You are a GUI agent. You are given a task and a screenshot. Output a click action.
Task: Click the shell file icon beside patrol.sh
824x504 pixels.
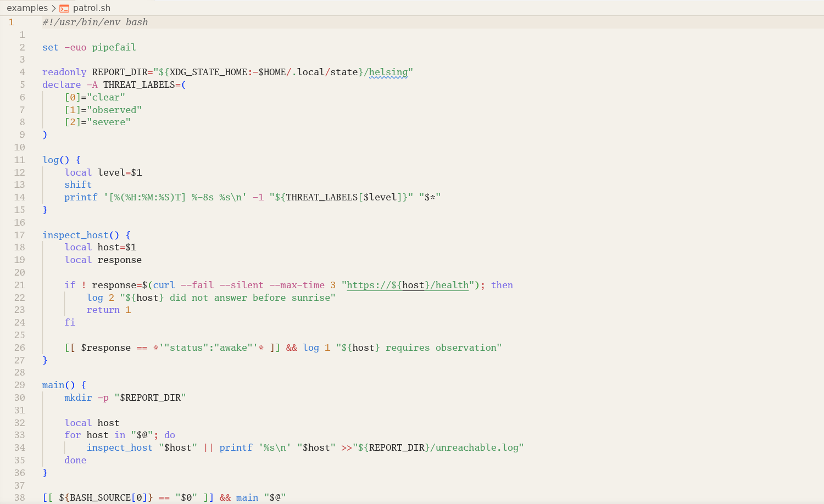point(64,8)
